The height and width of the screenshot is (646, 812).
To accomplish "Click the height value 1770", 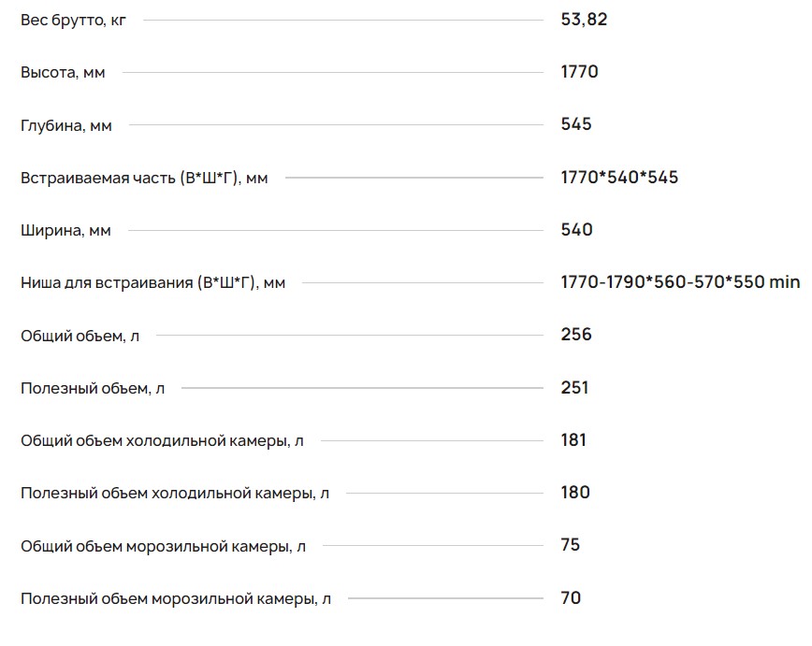I will pos(579,72).
